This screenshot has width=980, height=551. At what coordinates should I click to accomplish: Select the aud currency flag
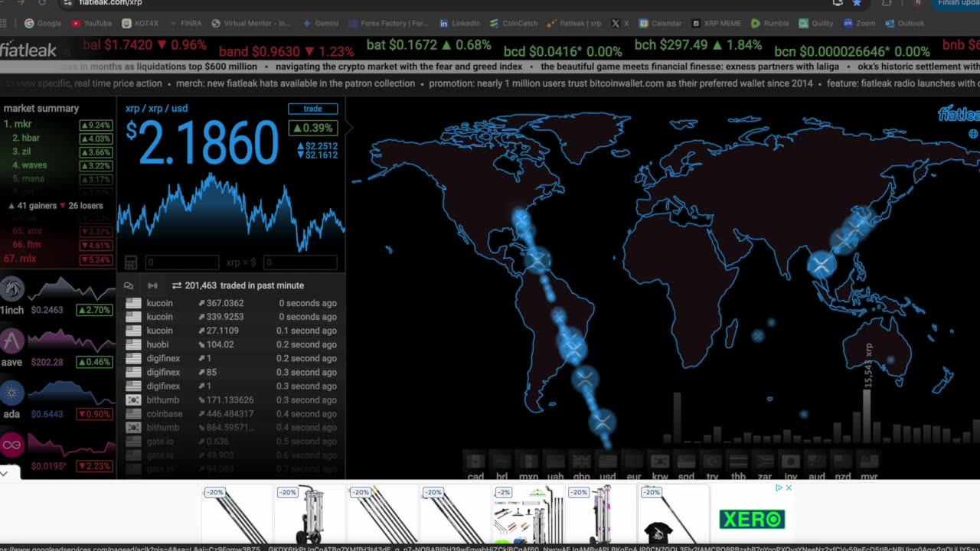tap(816, 461)
